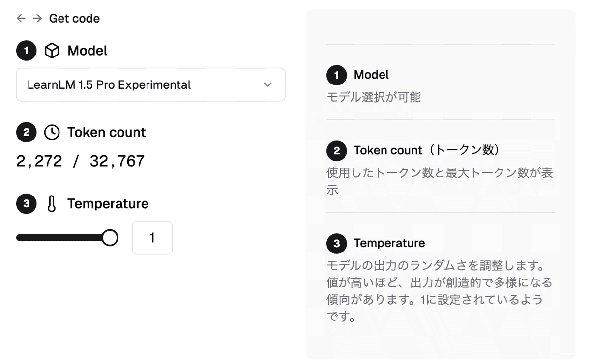Screen dimensions: 590x364
Task: Click the Token count clock icon
Action: coord(52,132)
